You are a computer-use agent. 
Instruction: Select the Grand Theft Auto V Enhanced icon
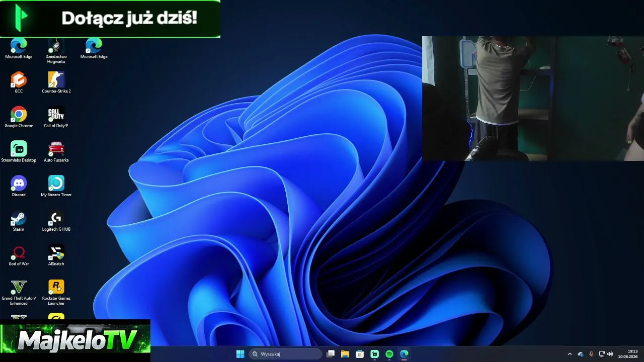[x=19, y=293]
